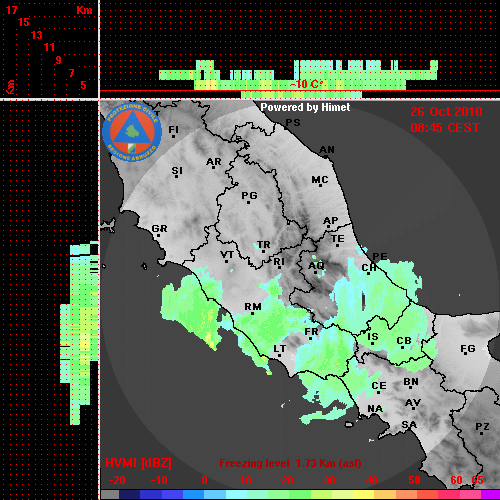Click the gray swatch at color bar start

(110, 495)
